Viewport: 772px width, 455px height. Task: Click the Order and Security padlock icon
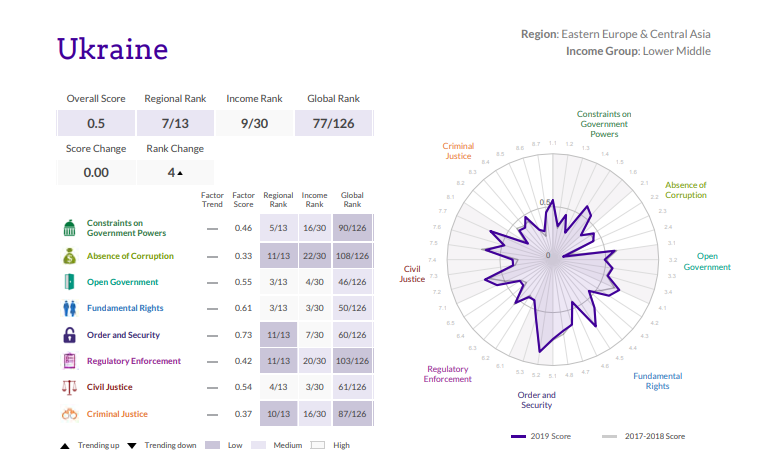69,335
